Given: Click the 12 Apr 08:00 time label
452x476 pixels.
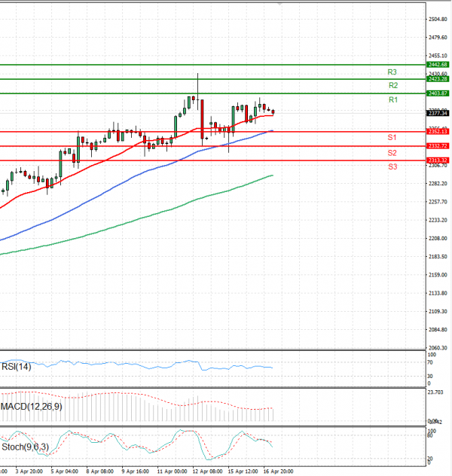Looking at the screenshot, I should tap(207, 471).
